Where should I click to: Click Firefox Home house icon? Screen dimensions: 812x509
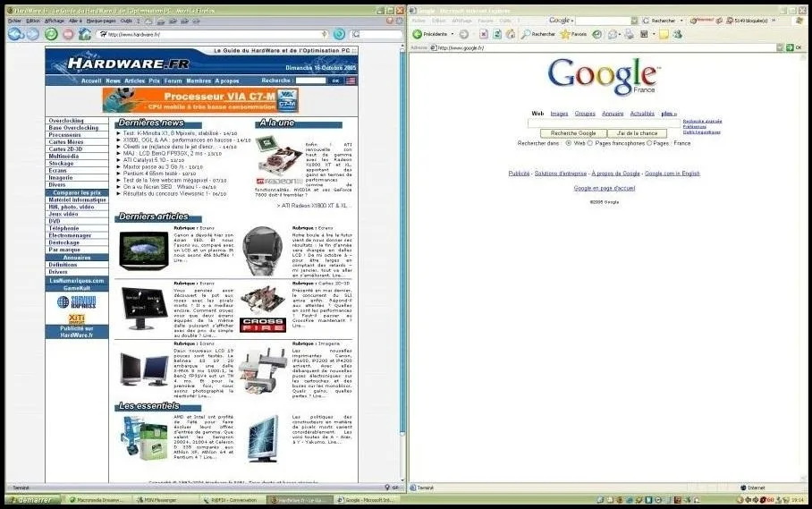point(85,34)
